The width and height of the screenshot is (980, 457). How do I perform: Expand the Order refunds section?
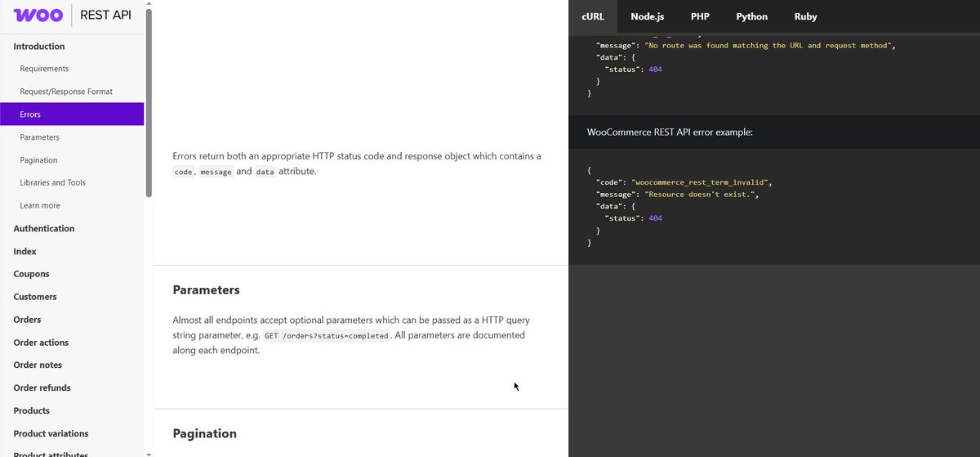click(42, 388)
